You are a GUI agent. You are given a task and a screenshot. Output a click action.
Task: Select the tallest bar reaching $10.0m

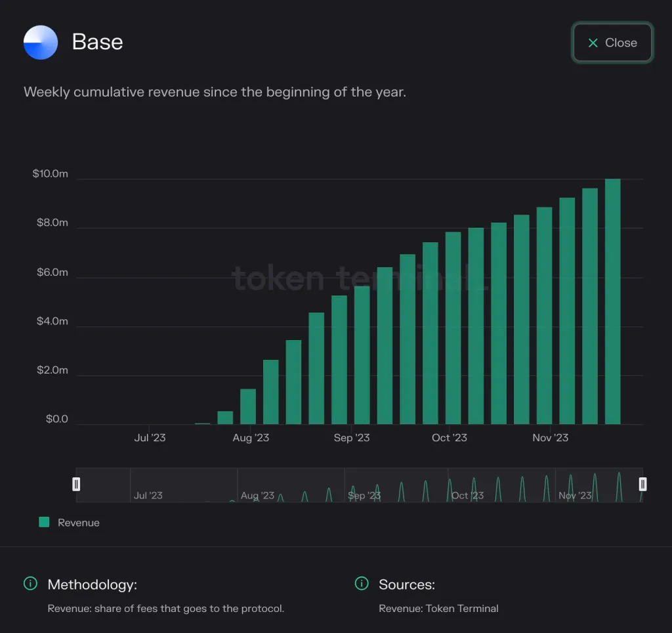(612, 302)
